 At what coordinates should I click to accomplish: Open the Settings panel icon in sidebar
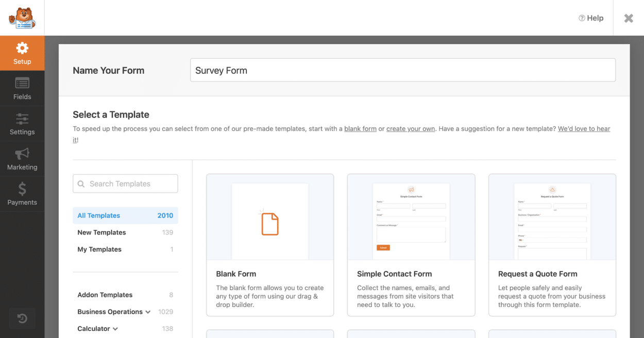(22, 118)
